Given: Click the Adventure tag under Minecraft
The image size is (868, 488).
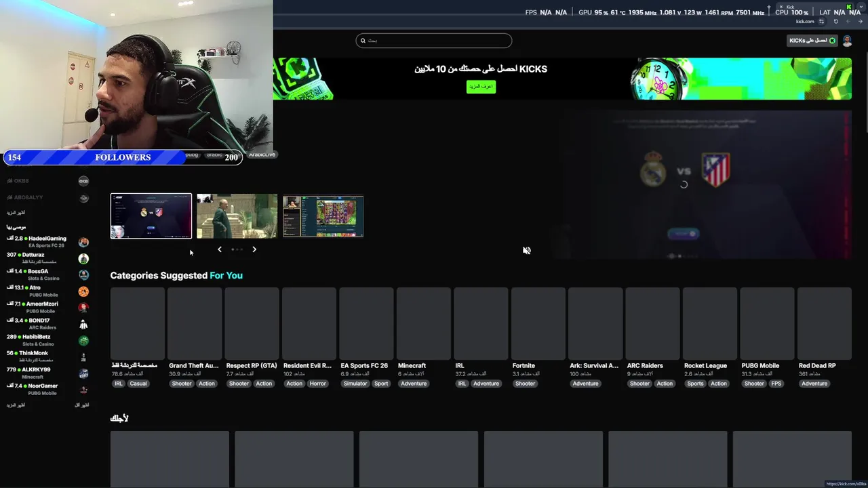Looking at the screenshot, I should pos(414,384).
